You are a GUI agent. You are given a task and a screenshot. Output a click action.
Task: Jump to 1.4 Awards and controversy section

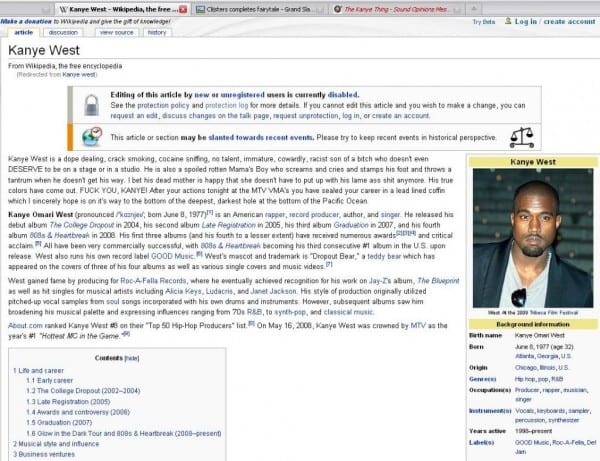click(78, 412)
